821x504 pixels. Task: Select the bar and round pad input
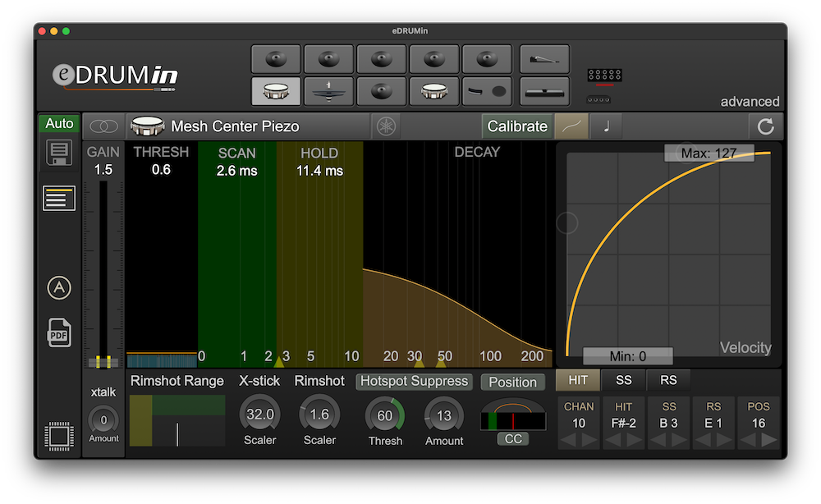click(487, 91)
